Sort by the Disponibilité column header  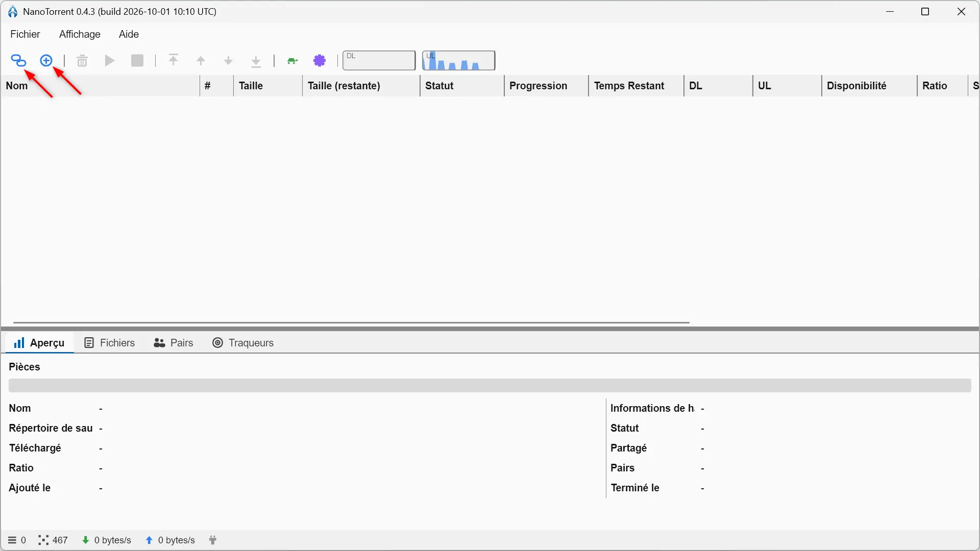869,86
